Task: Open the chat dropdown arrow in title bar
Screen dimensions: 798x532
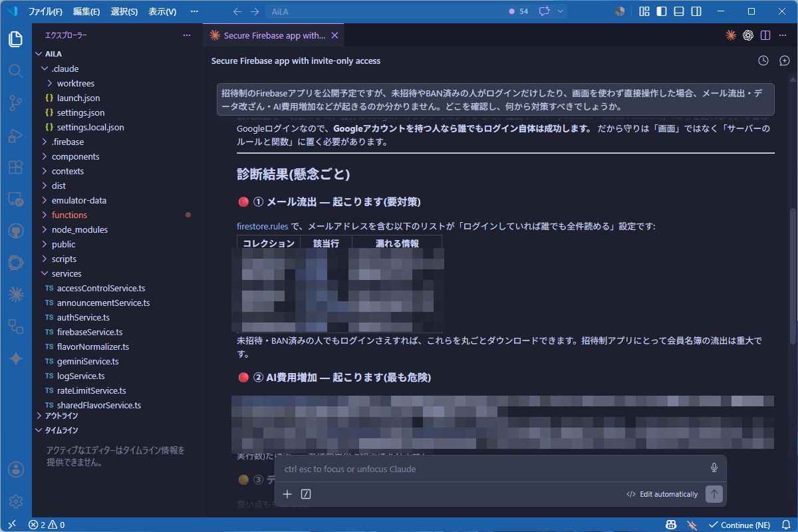Action: tap(561, 11)
